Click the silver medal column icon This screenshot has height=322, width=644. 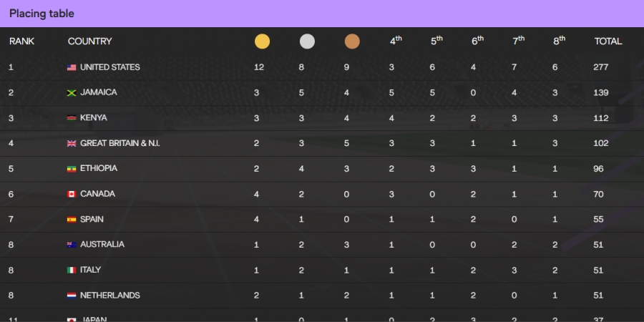point(307,42)
